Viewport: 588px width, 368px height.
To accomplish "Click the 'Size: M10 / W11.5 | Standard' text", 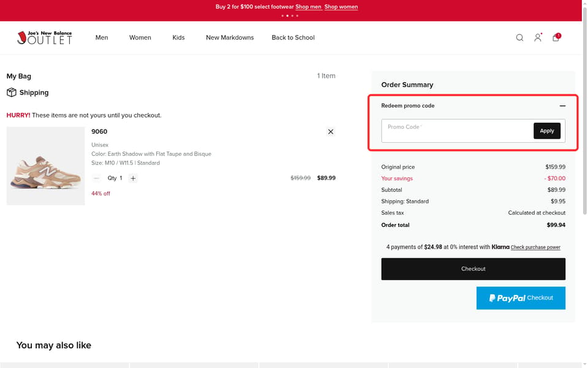I will tap(126, 163).
